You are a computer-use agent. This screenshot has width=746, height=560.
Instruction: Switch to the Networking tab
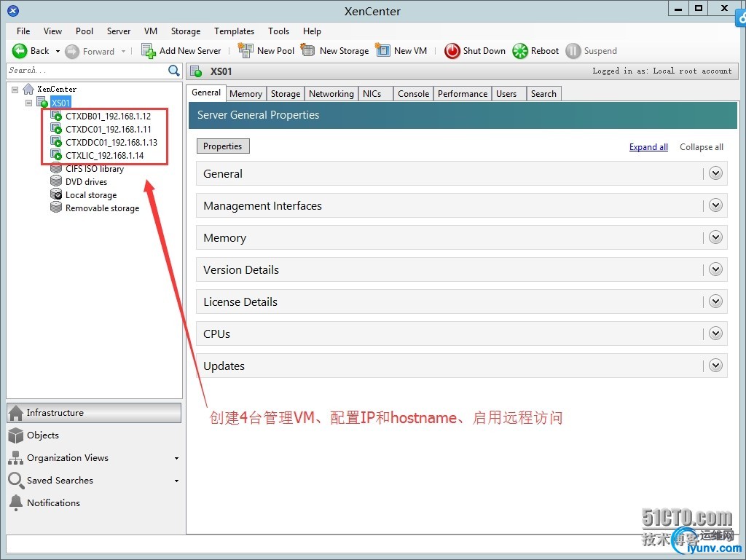(x=331, y=94)
